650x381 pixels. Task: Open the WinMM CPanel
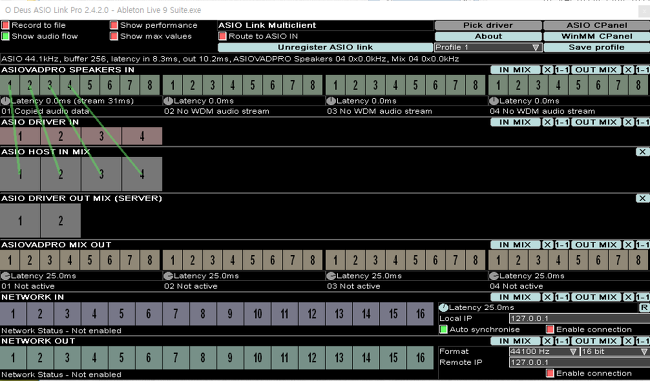597,36
